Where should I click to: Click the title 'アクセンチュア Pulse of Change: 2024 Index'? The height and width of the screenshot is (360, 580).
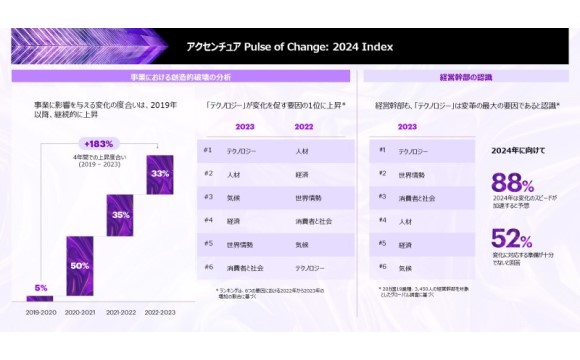[x=290, y=47]
